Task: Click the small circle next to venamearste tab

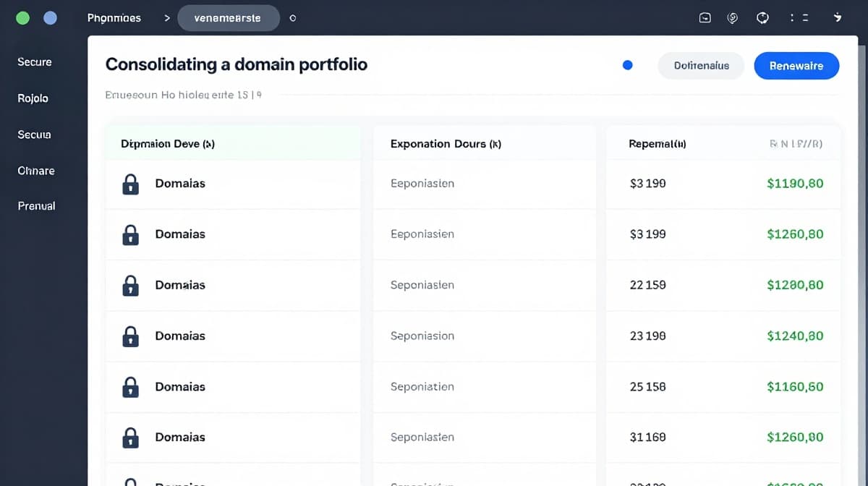Action: point(293,18)
